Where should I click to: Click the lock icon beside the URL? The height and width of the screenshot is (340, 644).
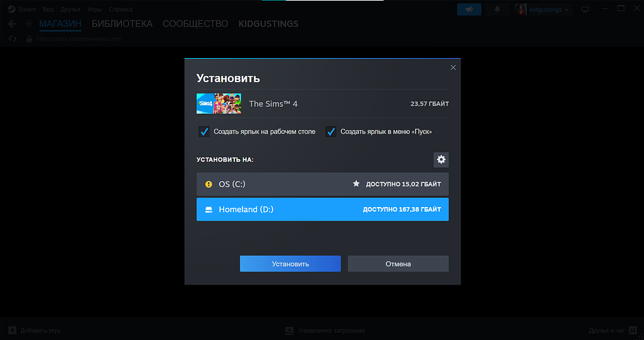[29, 38]
